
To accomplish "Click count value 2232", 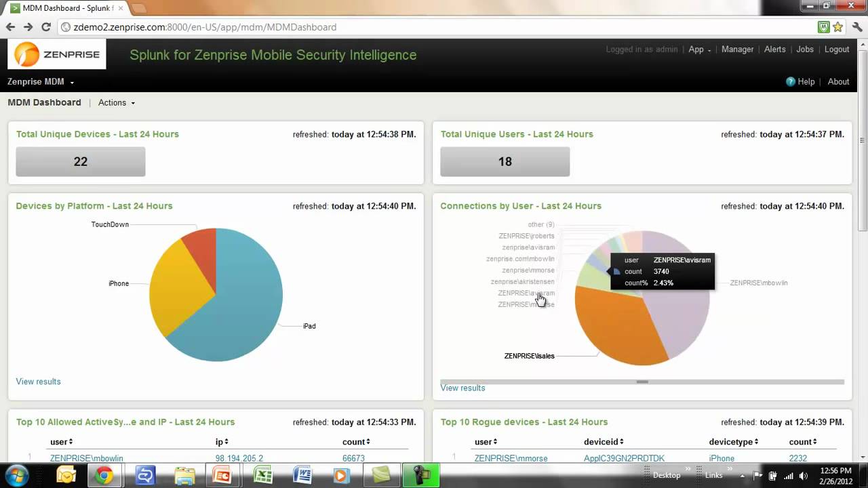I will pos(798,459).
